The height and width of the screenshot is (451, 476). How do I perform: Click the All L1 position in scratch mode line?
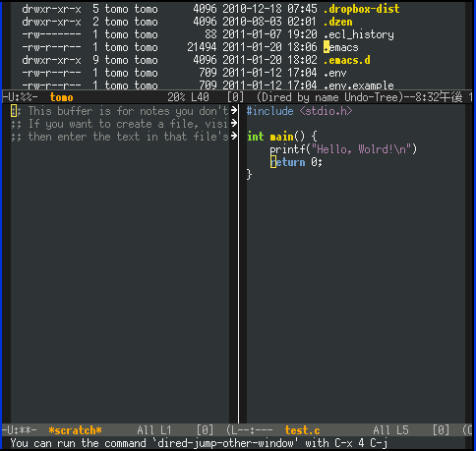click(154, 430)
